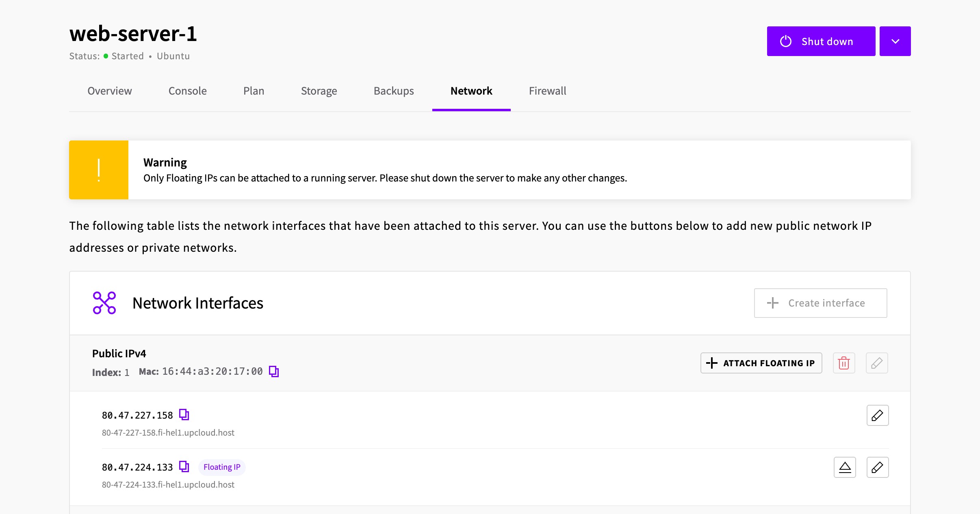Click the 80.47.224.133 address text

137,467
